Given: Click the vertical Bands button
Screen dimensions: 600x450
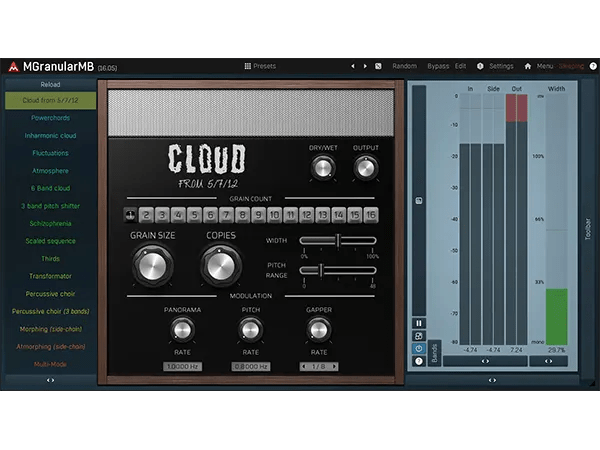Looking at the screenshot, I should coord(434,353).
